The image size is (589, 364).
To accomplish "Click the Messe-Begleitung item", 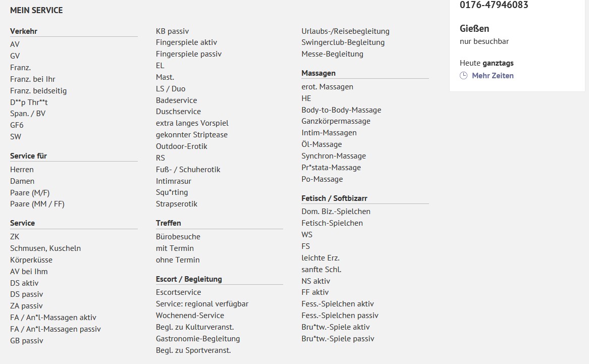I will [332, 54].
